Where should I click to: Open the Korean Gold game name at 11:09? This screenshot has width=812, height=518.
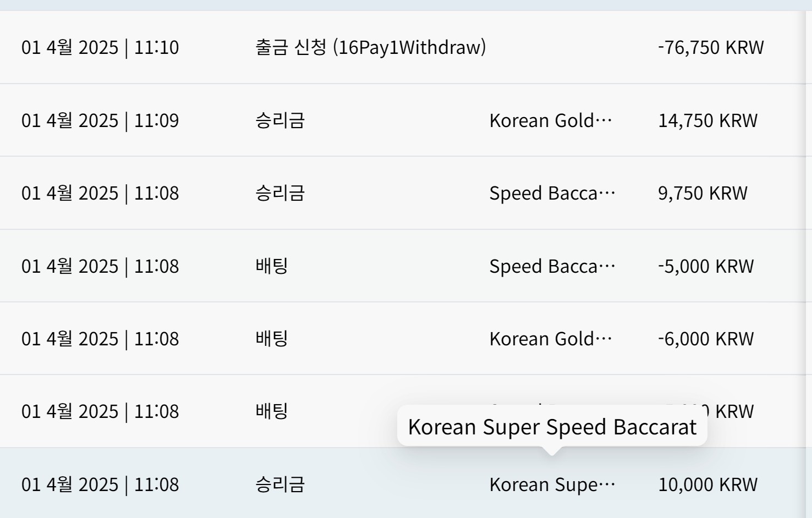tap(551, 120)
